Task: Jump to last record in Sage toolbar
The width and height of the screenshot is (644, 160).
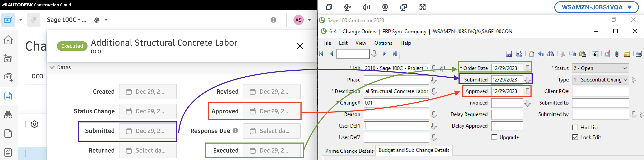Action: [394, 54]
